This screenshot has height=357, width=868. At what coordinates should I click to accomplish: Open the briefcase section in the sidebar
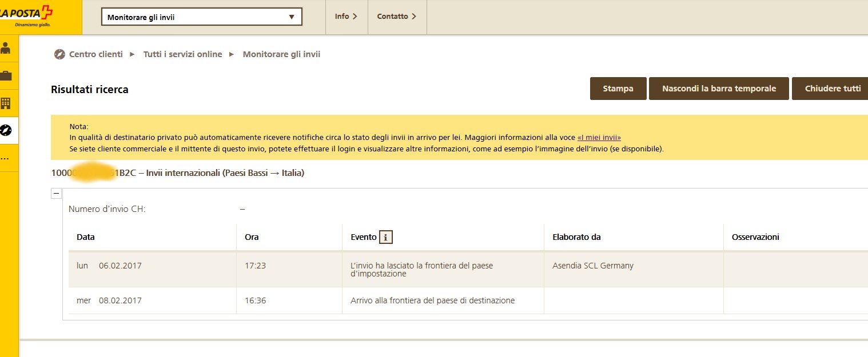pos(6,76)
